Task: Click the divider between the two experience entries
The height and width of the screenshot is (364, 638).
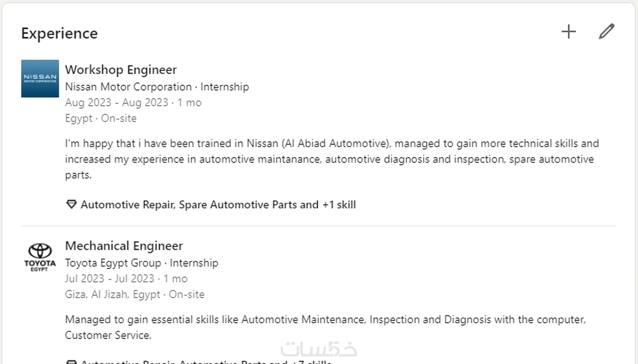Action: click(x=318, y=226)
